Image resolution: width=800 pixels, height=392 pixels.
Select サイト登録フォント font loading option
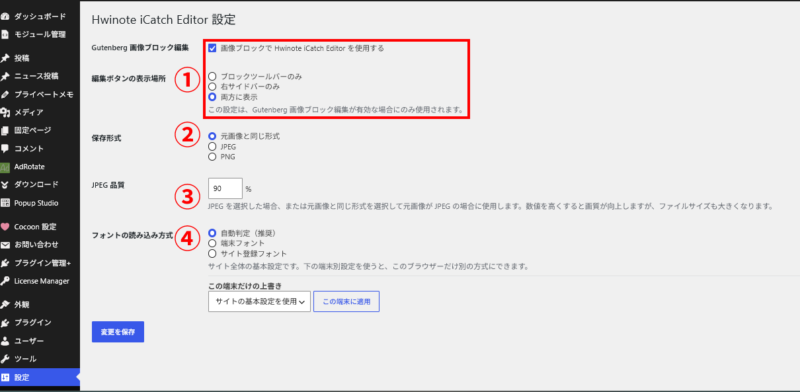click(x=212, y=254)
